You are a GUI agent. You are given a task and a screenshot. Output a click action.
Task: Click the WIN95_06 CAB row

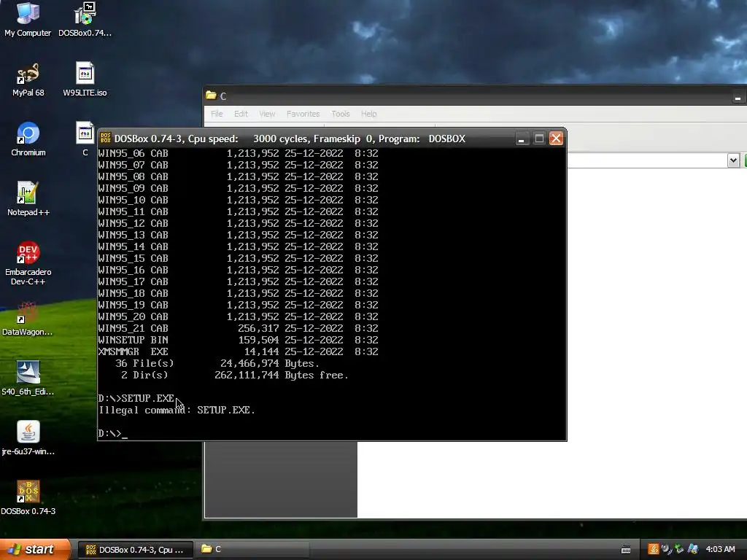pyautogui.click(x=239, y=153)
